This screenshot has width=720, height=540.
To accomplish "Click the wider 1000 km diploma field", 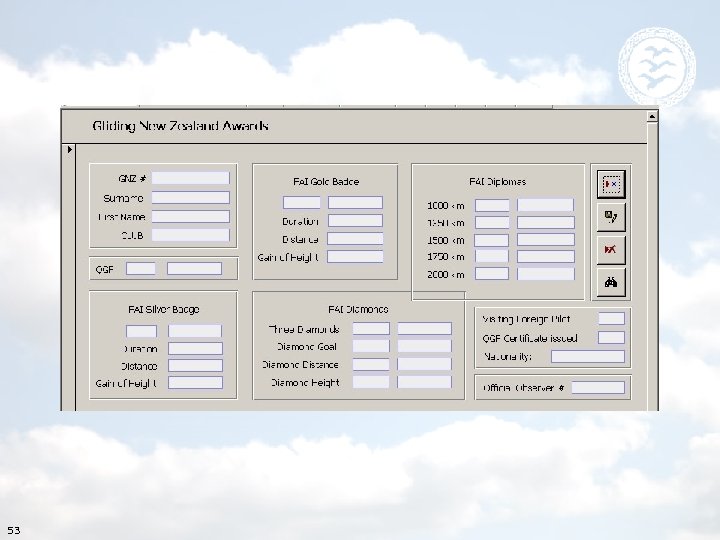I will pos(546,205).
